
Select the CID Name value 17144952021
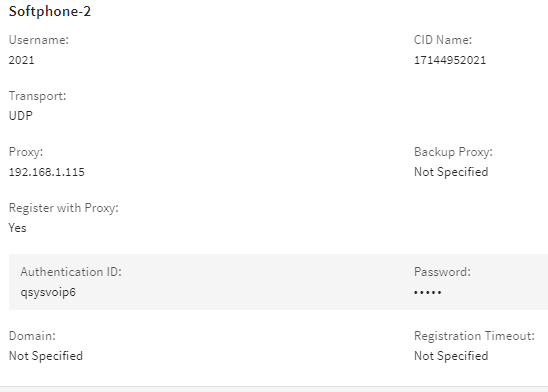(x=450, y=60)
